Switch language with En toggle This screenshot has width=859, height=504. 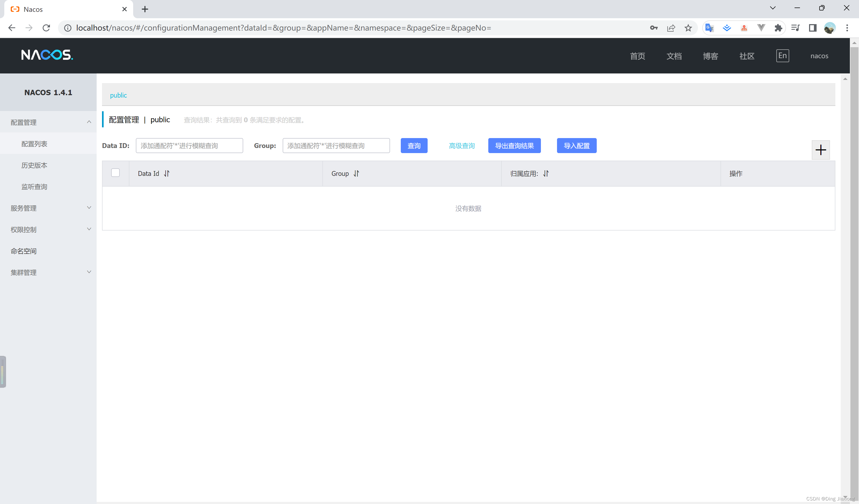click(782, 56)
